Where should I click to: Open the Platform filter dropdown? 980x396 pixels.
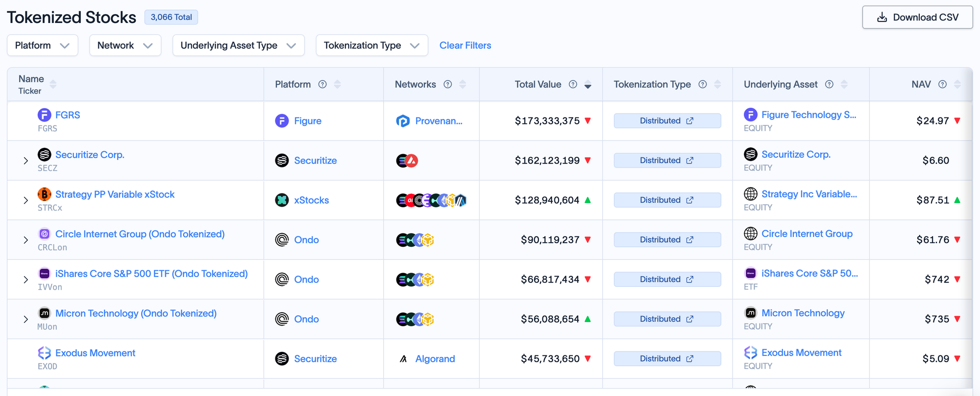[43, 46]
